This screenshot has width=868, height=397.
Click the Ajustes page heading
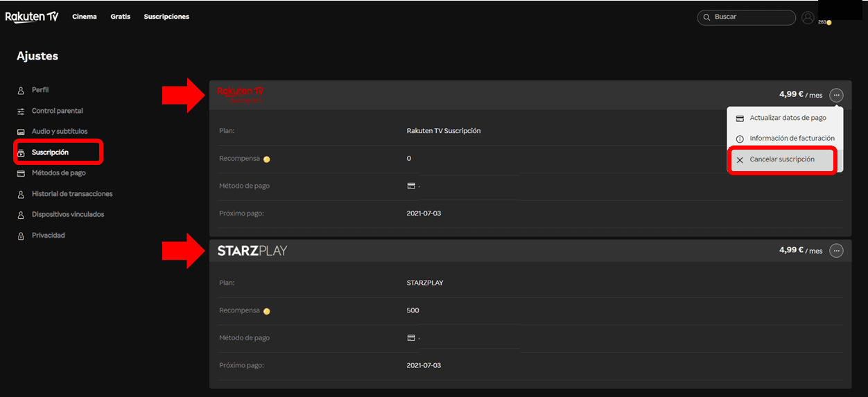[37, 57]
